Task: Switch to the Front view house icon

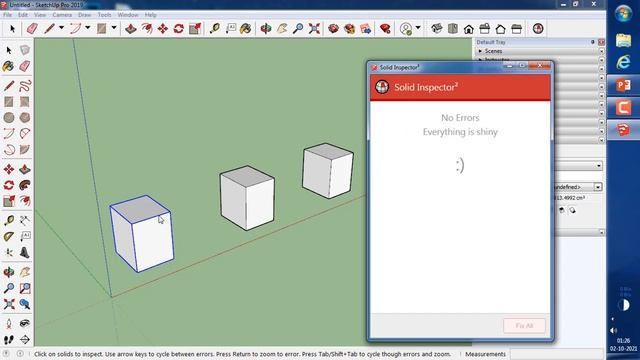Action: 469,29
